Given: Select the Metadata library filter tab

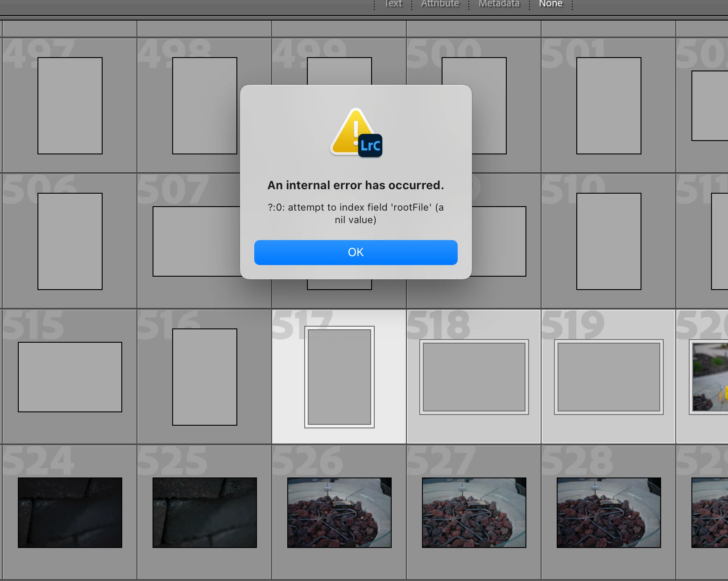Looking at the screenshot, I should click(499, 4).
